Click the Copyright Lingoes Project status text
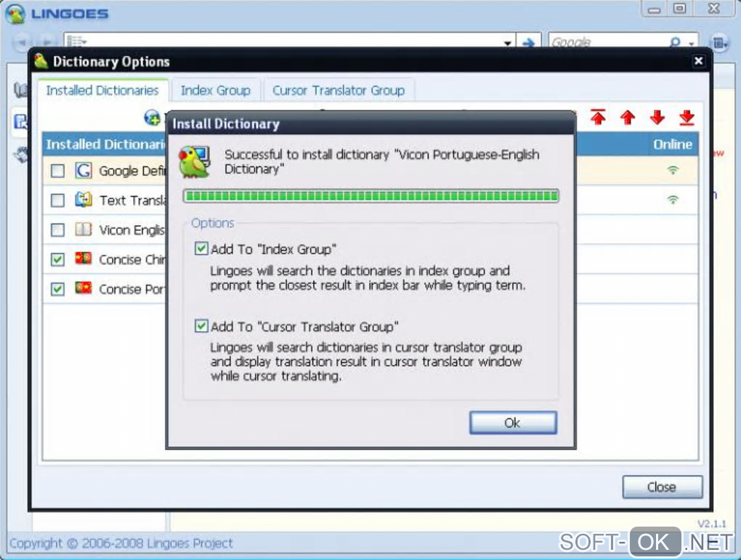Viewport: 741px width, 560px height. click(x=121, y=543)
